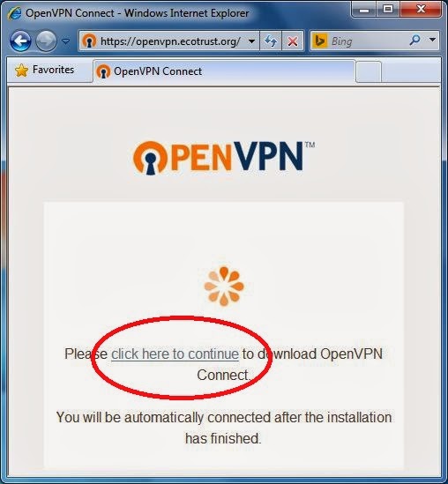Refresh the page with the refresh icon
This screenshot has width=448, height=484.
pyautogui.click(x=271, y=41)
